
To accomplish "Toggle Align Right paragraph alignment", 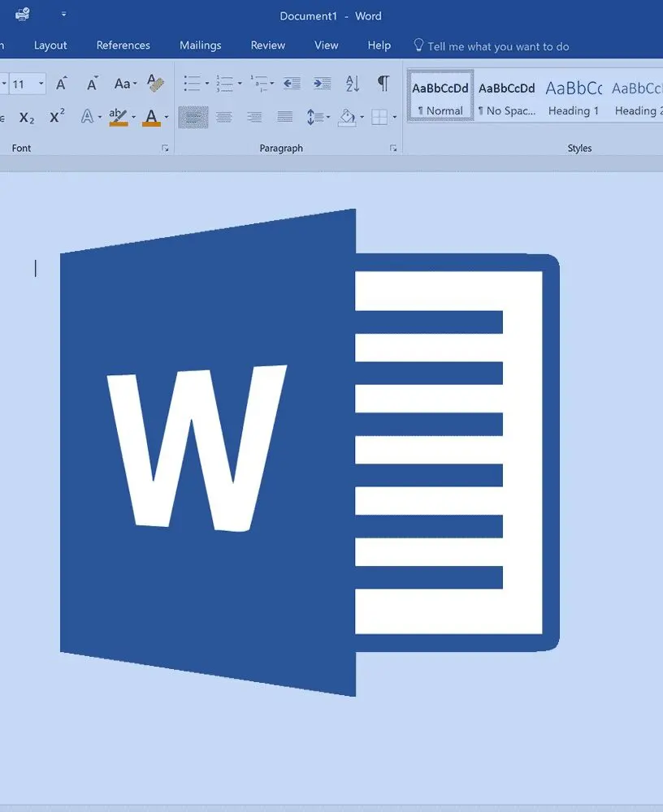I will click(x=254, y=117).
